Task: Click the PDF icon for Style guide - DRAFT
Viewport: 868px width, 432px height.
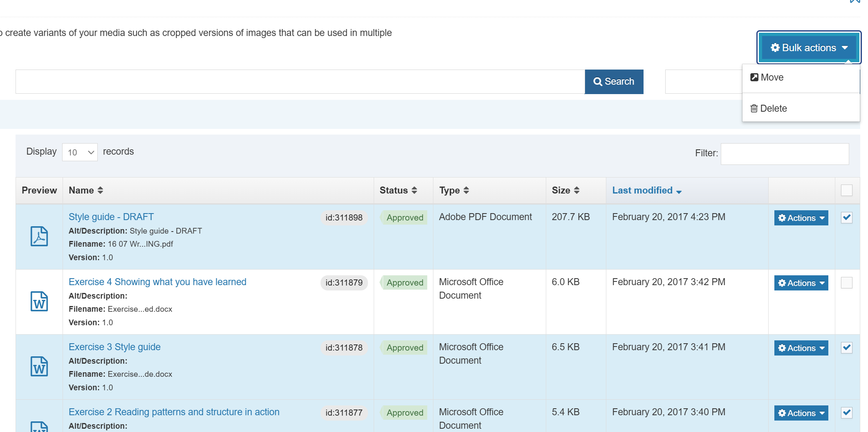Action: 39,236
